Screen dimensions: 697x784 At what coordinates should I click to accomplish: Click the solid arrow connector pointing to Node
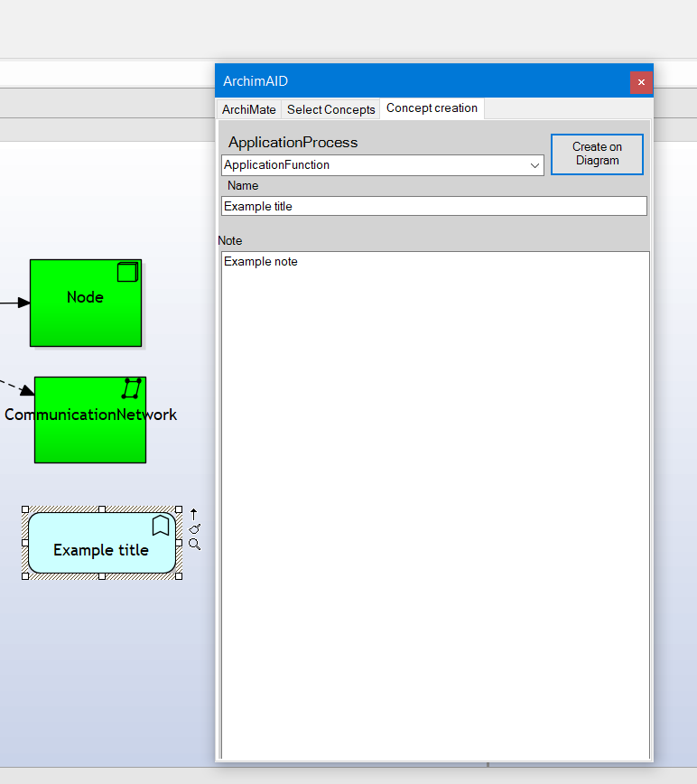click(x=14, y=303)
